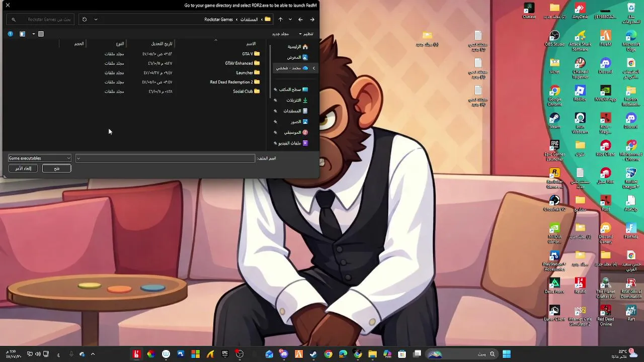Open Rust desktop shortcut
The width and height of the screenshot is (644, 362).
(605, 204)
